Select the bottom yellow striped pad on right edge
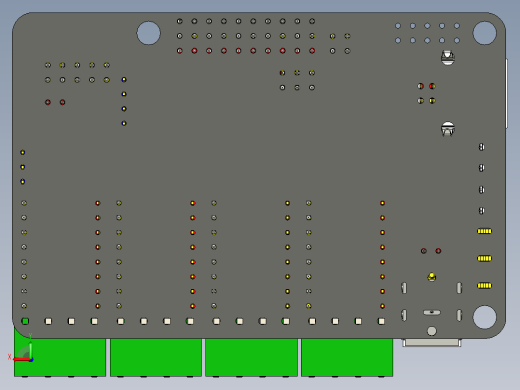Viewport: 520px width, 390px height. [x=485, y=285]
